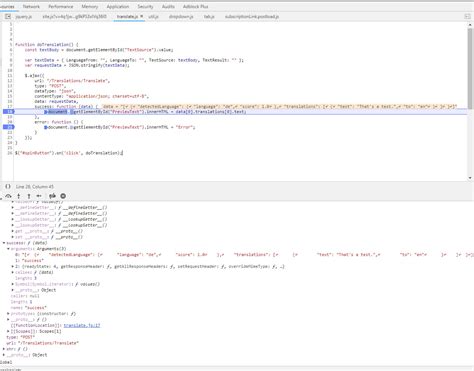Click the caller: null property row
Viewport: 474px width, 371px height.
(25, 296)
